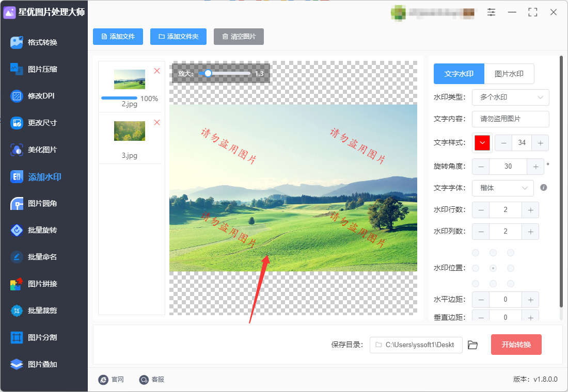Open the 图片圆角 rounded corners tool
This screenshot has width=568, height=392.
coord(34,203)
